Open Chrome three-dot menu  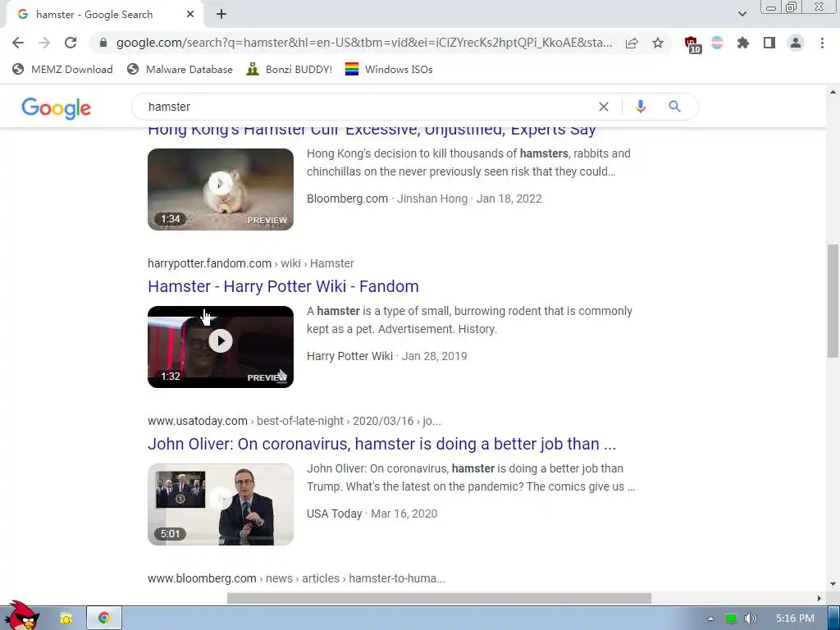[x=822, y=43]
